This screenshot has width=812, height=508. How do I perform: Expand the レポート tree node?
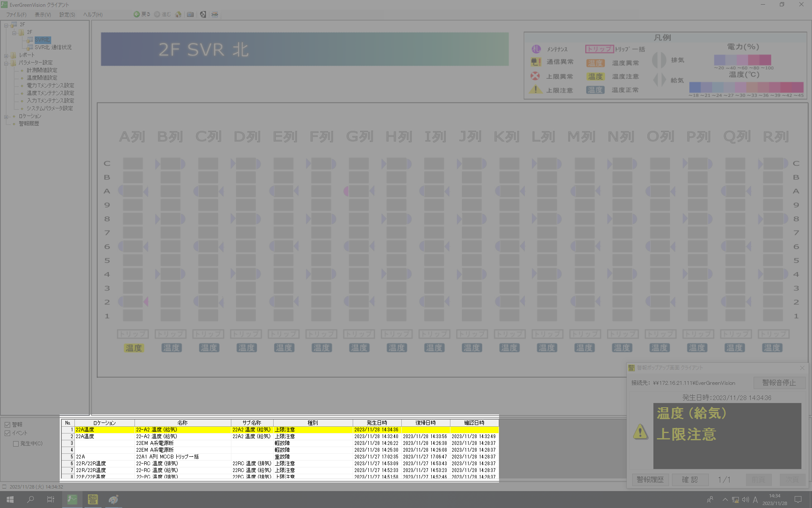[6, 55]
